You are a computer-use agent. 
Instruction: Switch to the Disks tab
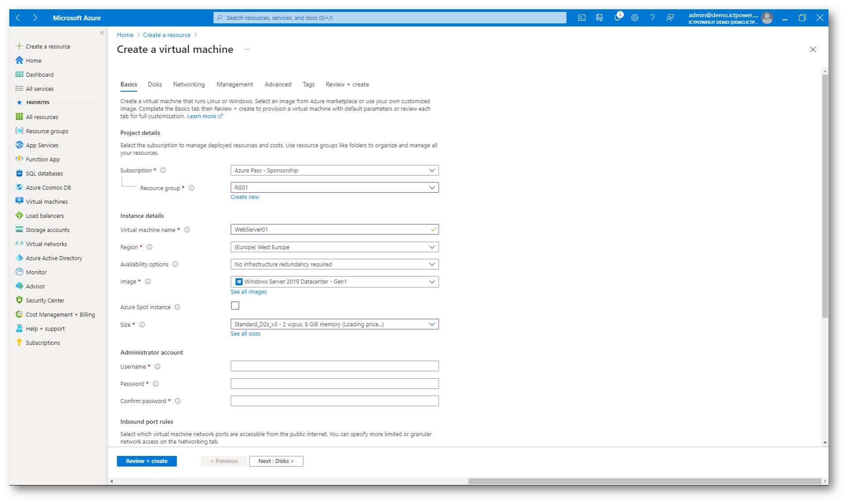click(x=155, y=84)
